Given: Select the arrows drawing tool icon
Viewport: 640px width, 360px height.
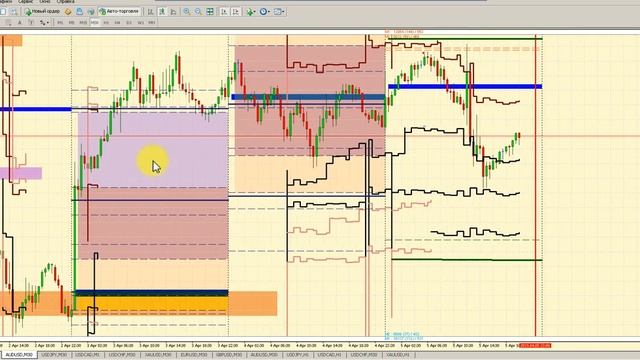Looking at the screenshot, I should pos(42,23).
